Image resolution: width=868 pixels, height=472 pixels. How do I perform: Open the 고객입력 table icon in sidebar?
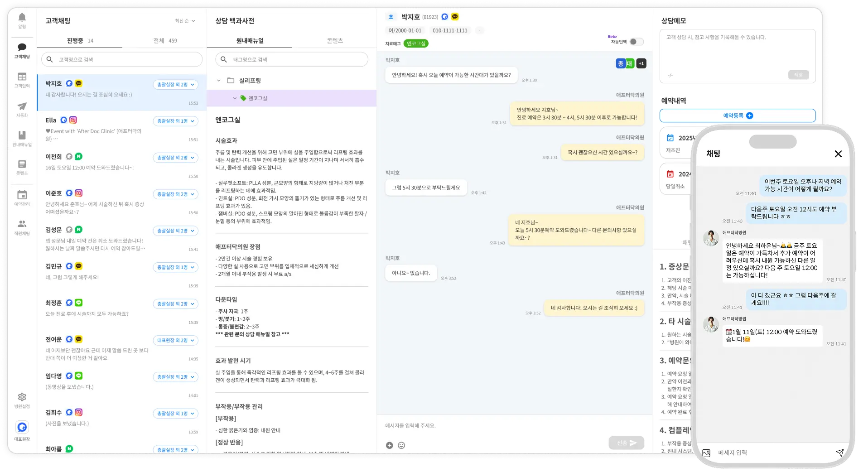click(22, 77)
